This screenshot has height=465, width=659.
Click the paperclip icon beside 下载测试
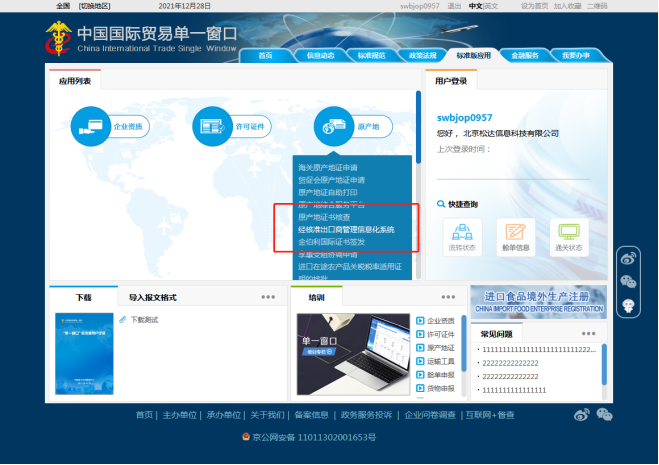123,320
